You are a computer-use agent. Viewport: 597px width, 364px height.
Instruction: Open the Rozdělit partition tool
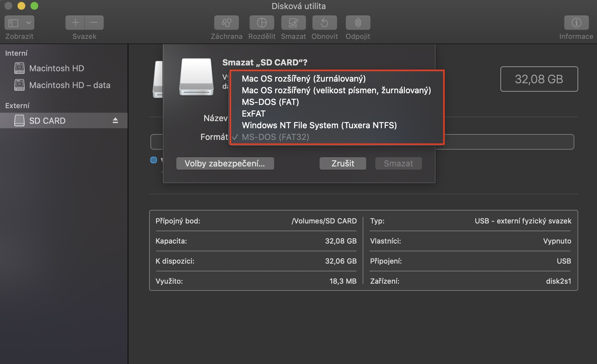[262, 23]
